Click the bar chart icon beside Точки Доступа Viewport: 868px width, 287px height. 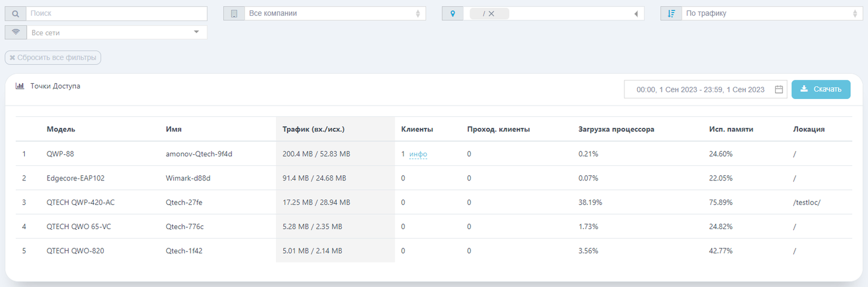click(x=20, y=86)
